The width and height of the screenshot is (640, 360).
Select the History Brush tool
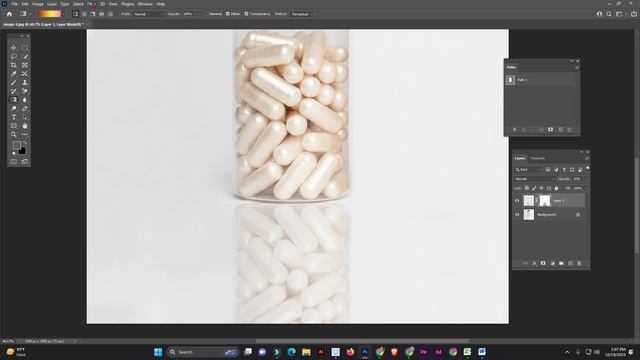pyautogui.click(x=13, y=91)
